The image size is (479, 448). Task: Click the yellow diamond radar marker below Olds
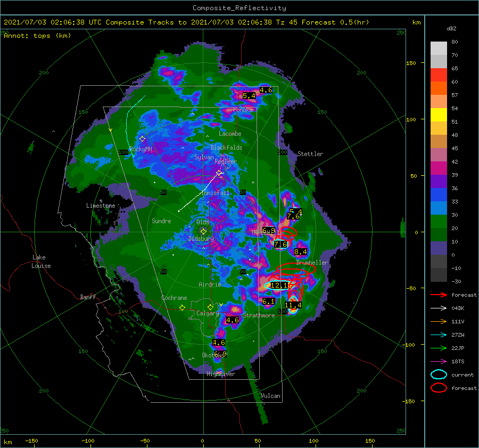coord(203,232)
